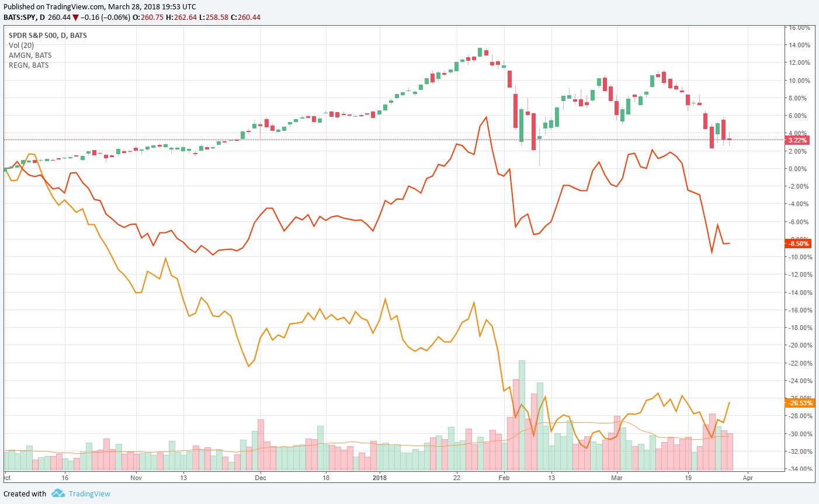Screen dimensions: 819x504
Task: Click the tallest green volume bar in February
Action: pyautogui.click(x=522, y=415)
